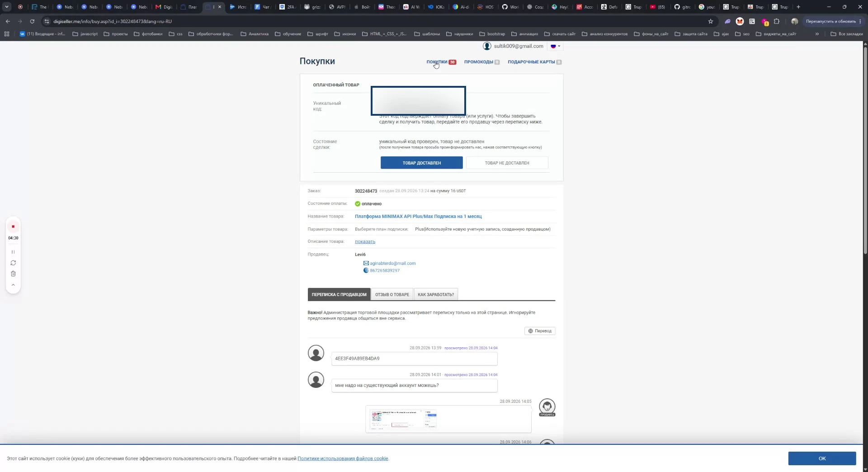Viewport: 868px width, 472px height.
Task: Open the apps grid in bookmarks bar
Action: click(7, 34)
